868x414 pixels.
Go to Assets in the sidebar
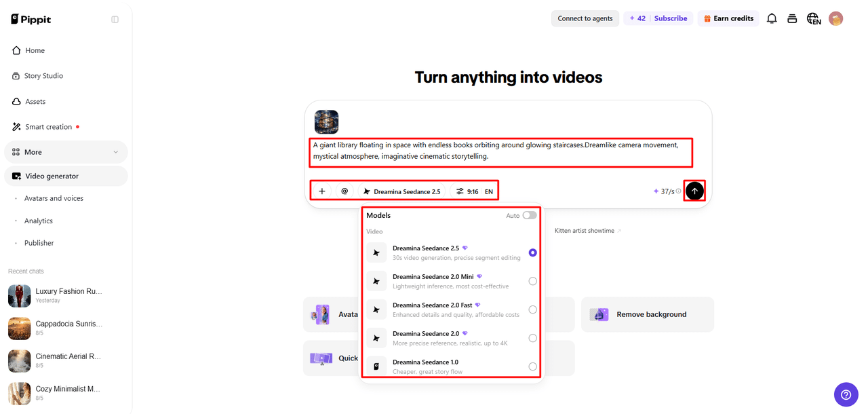pyautogui.click(x=66, y=101)
